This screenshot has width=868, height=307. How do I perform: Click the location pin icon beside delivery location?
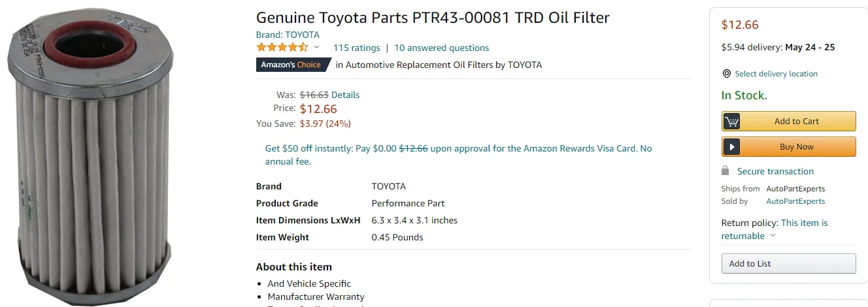coord(726,74)
